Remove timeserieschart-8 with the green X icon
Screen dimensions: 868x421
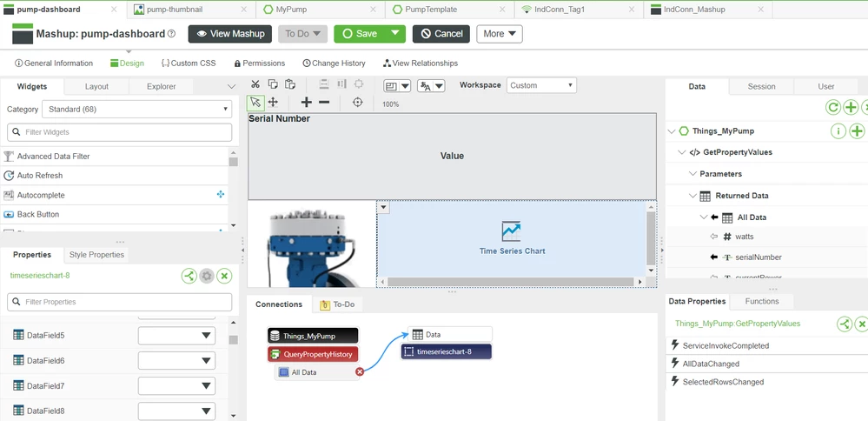224,276
